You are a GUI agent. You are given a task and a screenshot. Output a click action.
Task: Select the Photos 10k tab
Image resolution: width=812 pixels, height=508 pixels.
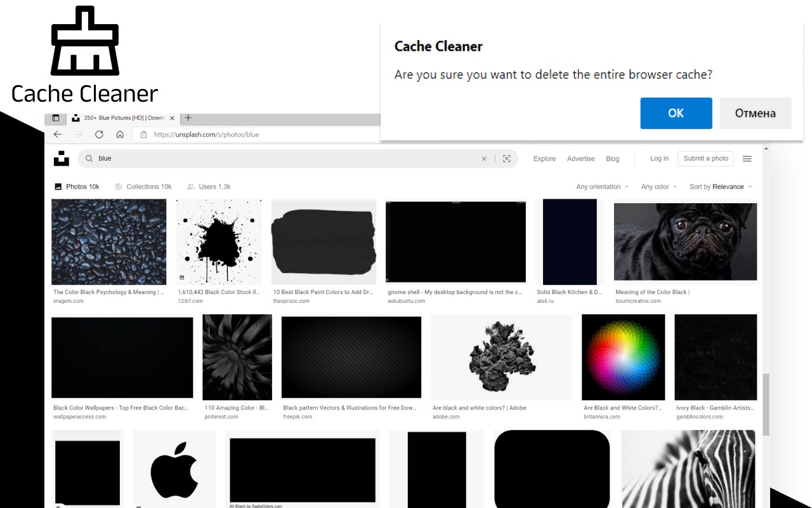coord(77,187)
